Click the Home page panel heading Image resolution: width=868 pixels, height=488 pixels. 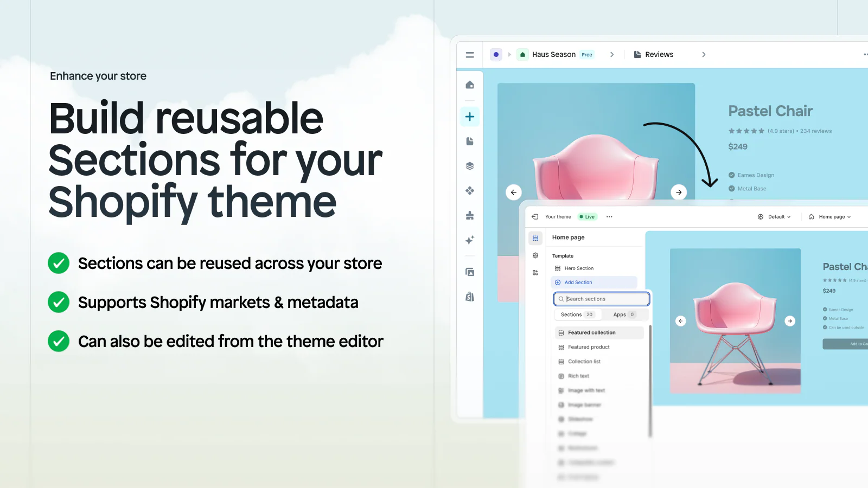569,237
